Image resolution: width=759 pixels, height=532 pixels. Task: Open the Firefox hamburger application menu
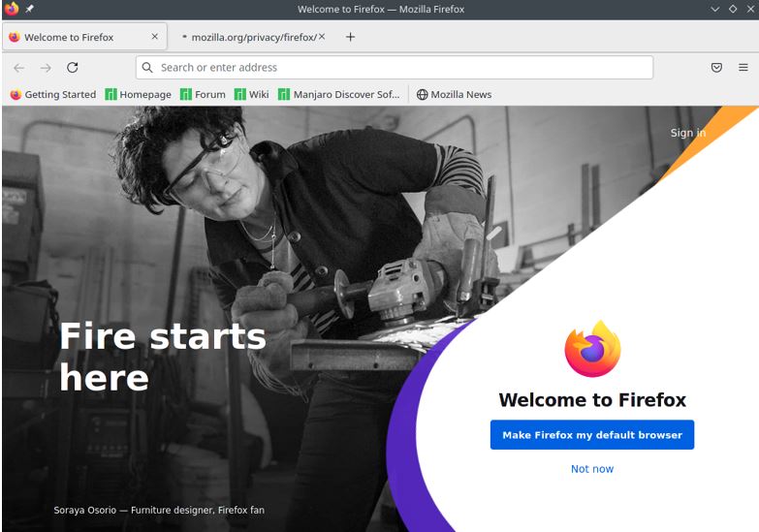[743, 68]
